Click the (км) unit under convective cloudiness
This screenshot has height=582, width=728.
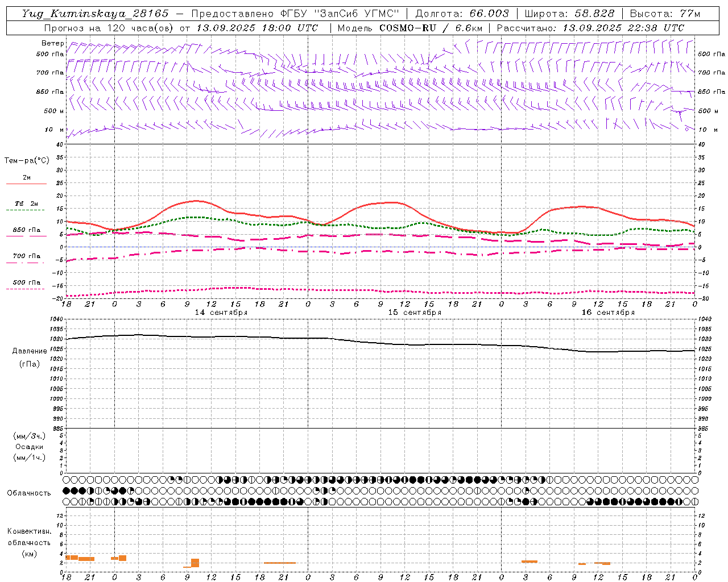tap(29, 554)
